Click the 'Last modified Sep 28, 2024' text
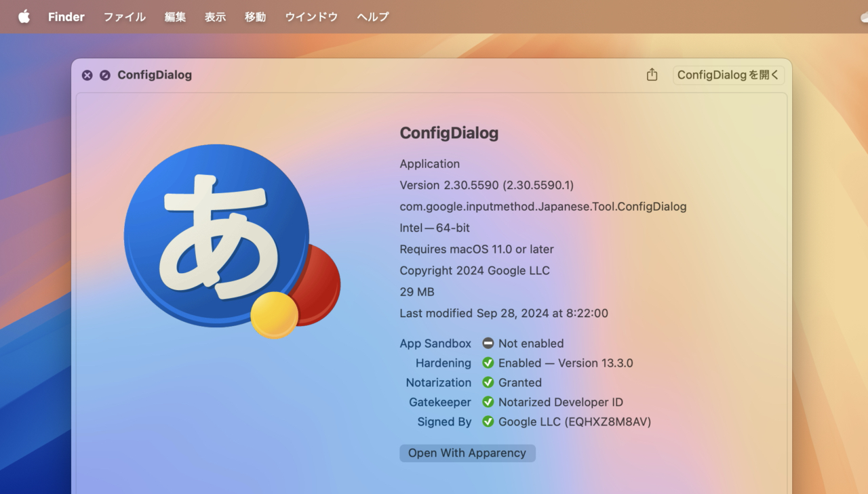Viewport: 868px width, 494px height. pos(504,313)
